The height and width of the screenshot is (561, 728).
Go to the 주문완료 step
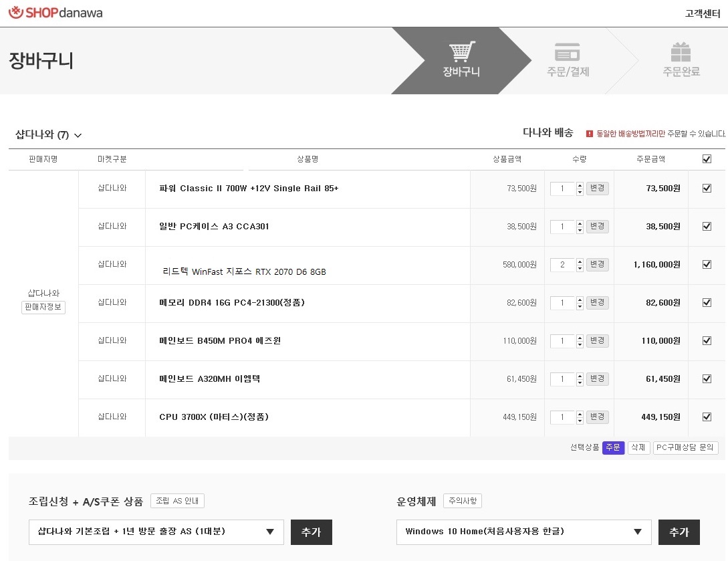click(x=681, y=72)
